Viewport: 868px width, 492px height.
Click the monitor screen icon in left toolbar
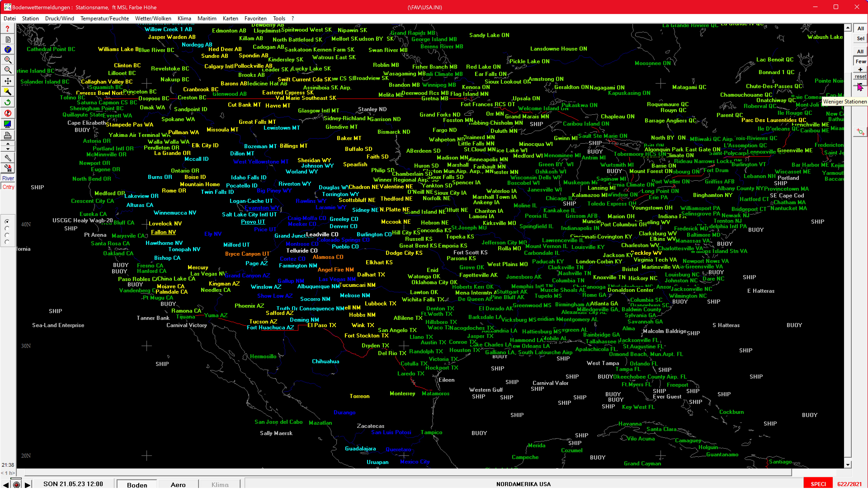click(x=7, y=124)
